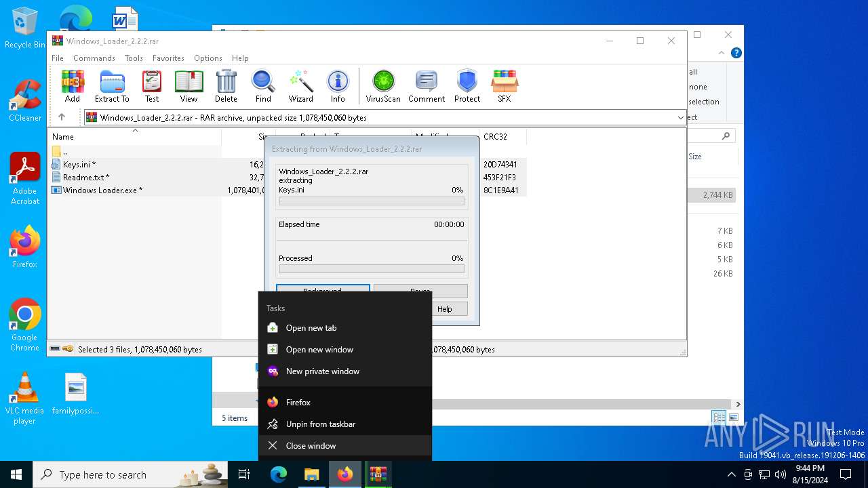Image resolution: width=868 pixels, height=488 pixels.
Task: Open File Explorer from taskbar
Action: pyautogui.click(x=311, y=474)
